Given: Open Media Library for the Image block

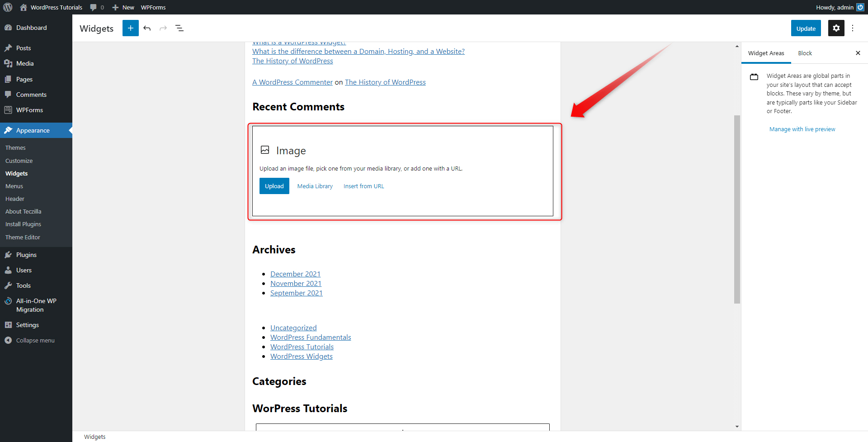Looking at the screenshot, I should pyautogui.click(x=315, y=186).
